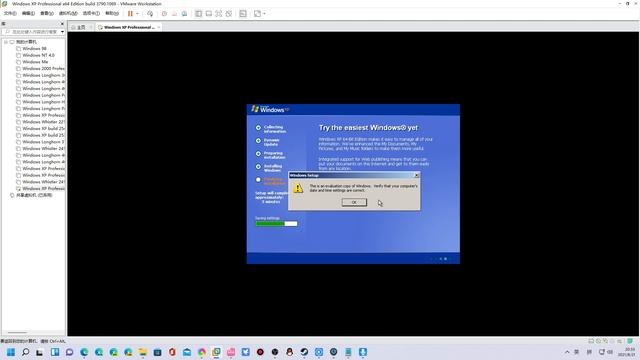The width and height of the screenshot is (640, 360).
Task: Focus the library search field
Action: [x=31, y=32]
